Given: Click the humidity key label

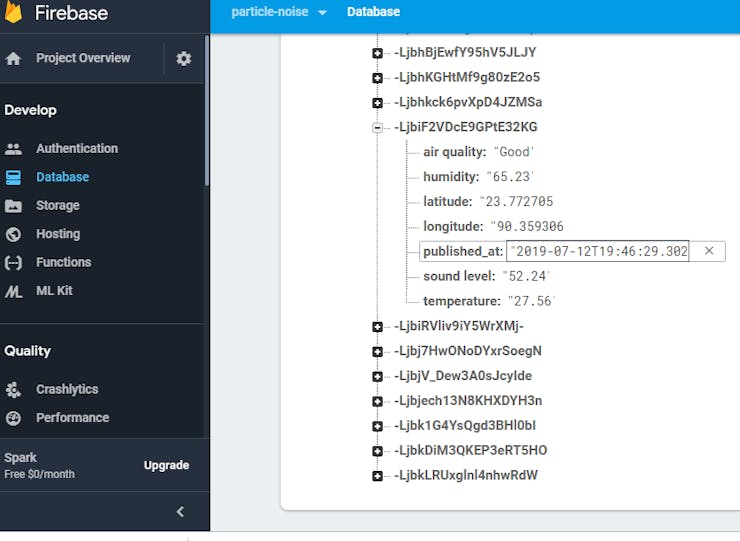Looking at the screenshot, I should 451,177.
